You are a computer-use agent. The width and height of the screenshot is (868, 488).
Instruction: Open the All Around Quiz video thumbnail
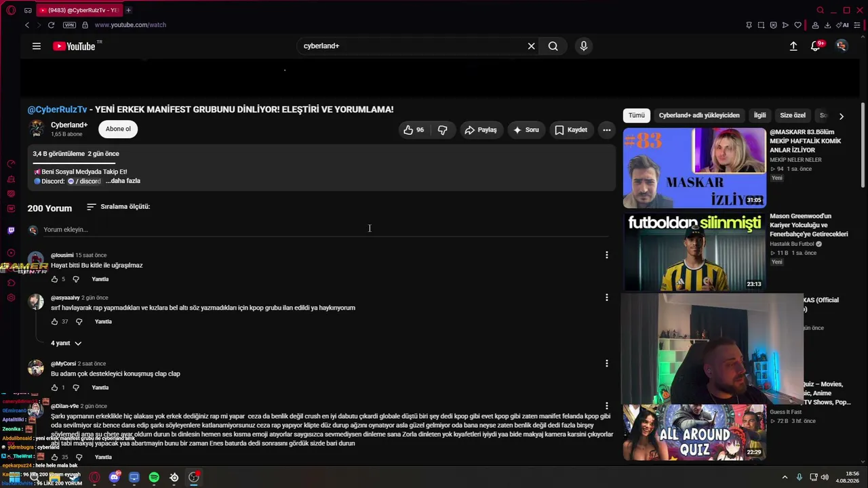pos(694,432)
